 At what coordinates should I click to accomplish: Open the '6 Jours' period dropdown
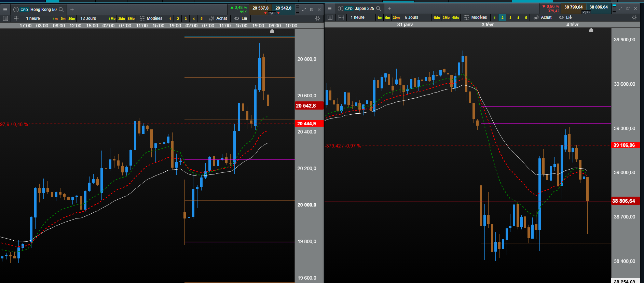click(411, 17)
